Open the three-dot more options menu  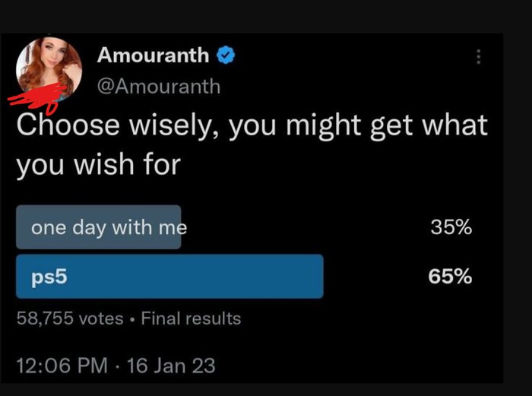point(478,57)
